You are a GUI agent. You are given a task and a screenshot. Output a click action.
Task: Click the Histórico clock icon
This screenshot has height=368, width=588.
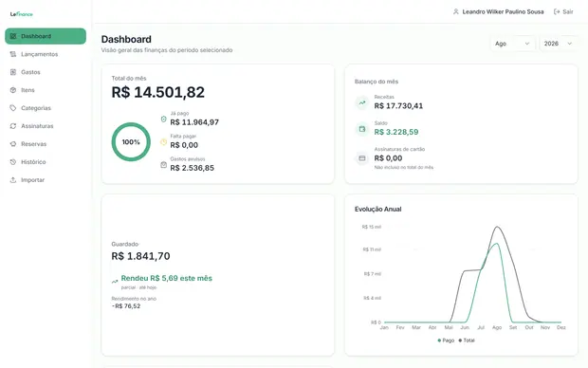click(13, 162)
